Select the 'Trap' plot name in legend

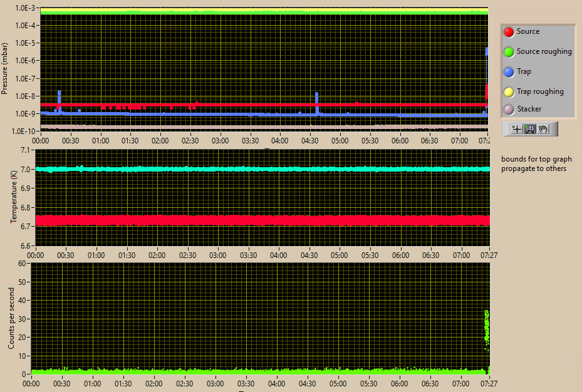[524, 71]
